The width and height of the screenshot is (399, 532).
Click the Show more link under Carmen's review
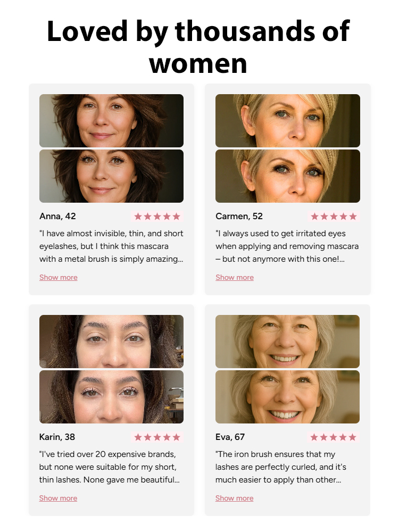click(235, 277)
